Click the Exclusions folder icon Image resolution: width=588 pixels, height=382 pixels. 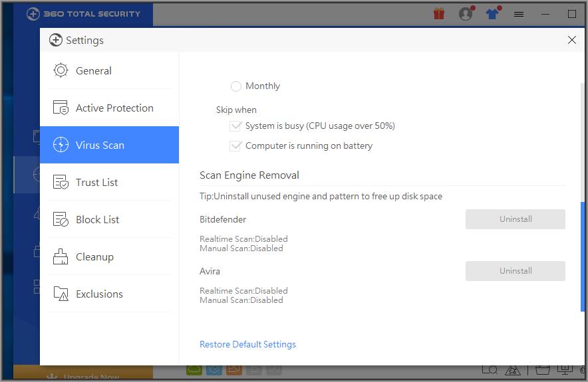[61, 294]
